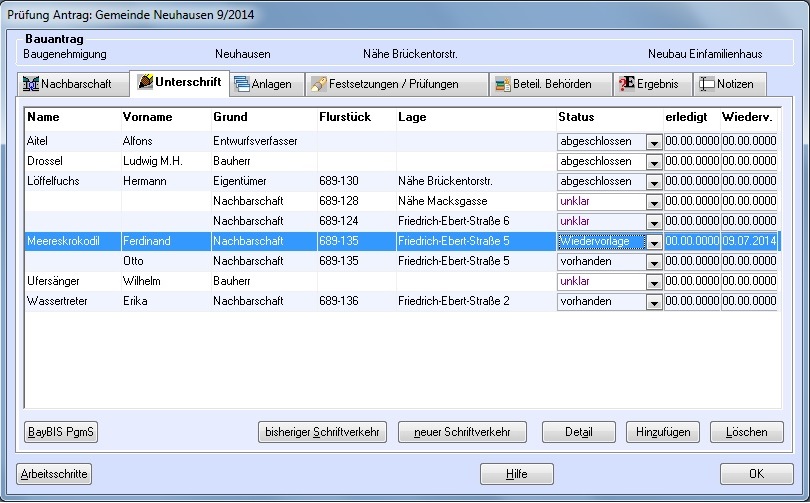810x503 pixels.
Task: Click the Beteil. Behörden tab icon
Action: pyautogui.click(x=504, y=84)
